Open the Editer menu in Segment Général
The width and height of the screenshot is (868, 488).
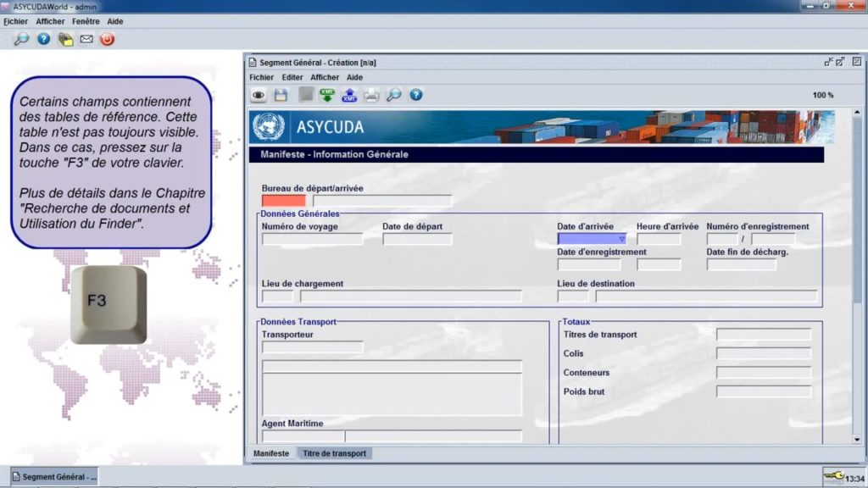point(292,77)
